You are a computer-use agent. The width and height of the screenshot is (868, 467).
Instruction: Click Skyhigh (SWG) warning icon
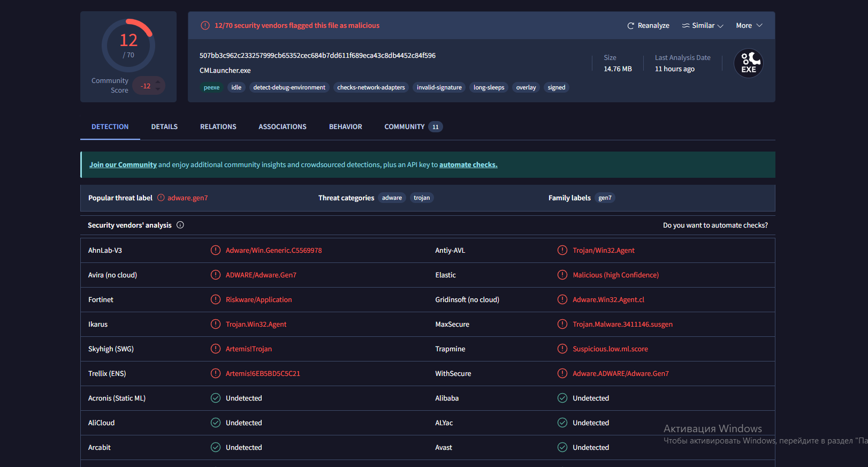216,349
